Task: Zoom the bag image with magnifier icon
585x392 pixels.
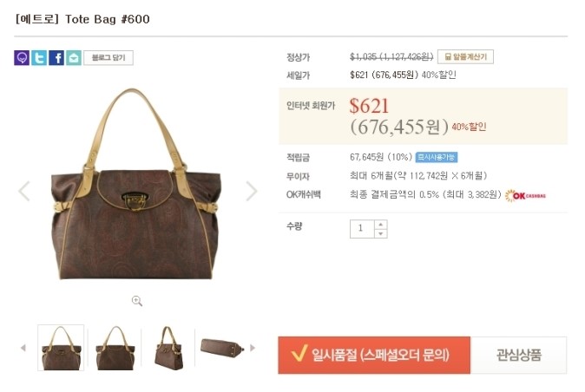Action: pos(137,301)
